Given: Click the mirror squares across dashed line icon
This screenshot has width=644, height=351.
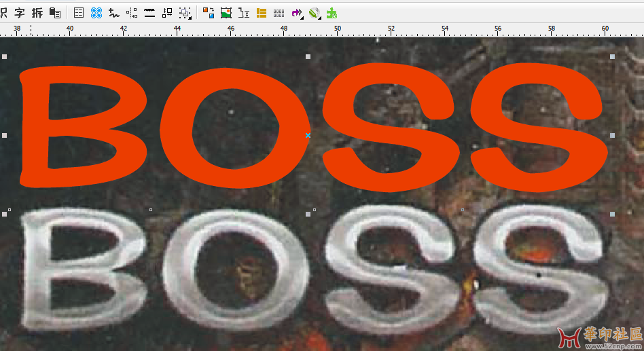Looking at the screenshot, I should [131, 13].
